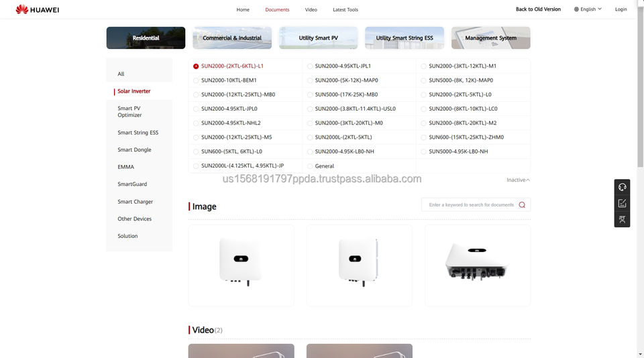Switch to Utility Smart PV tab

tap(318, 38)
